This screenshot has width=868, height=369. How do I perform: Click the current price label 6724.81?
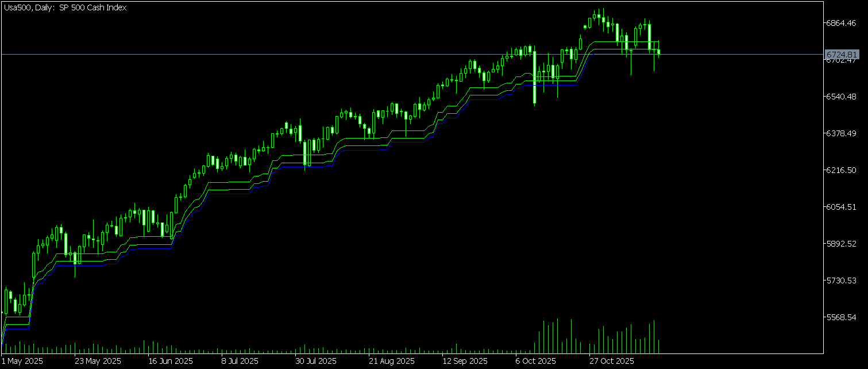842,55
